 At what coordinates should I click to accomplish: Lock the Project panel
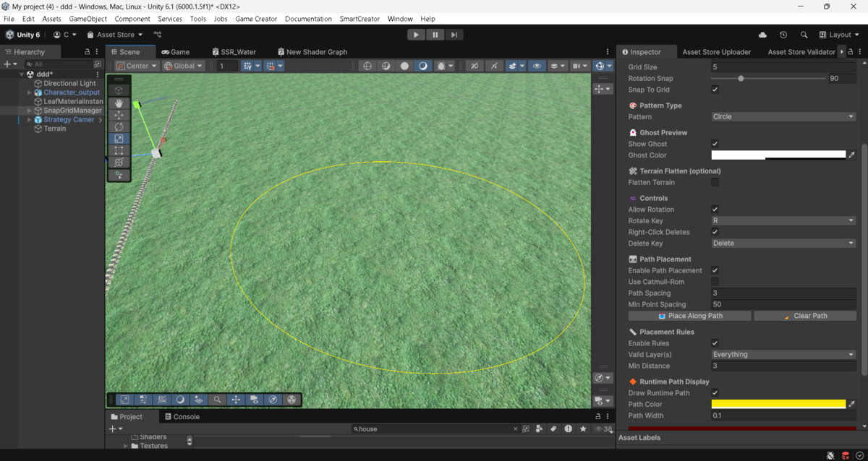coord(597,417)
